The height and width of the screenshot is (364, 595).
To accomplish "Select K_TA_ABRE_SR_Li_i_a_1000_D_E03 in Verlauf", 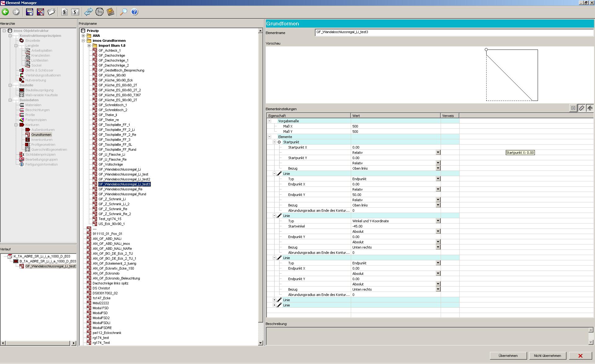I will click(x=42, y=256).
